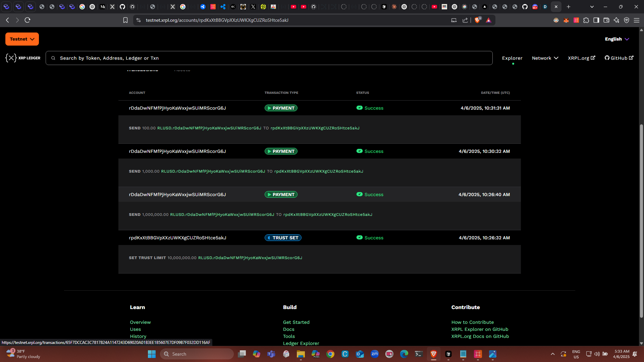Open the tab list dropdown arrow
This screenshot has width=644, height=362.
[x=592, y=7]
